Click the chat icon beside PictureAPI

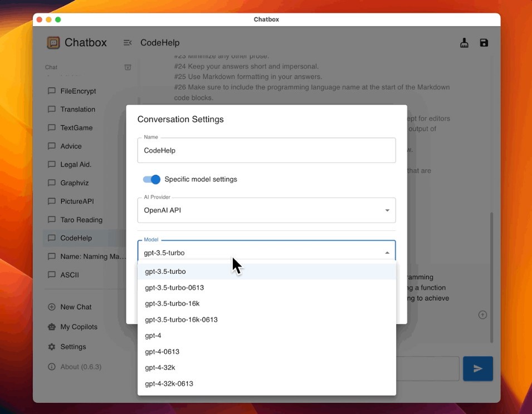[x=52, y=201]
